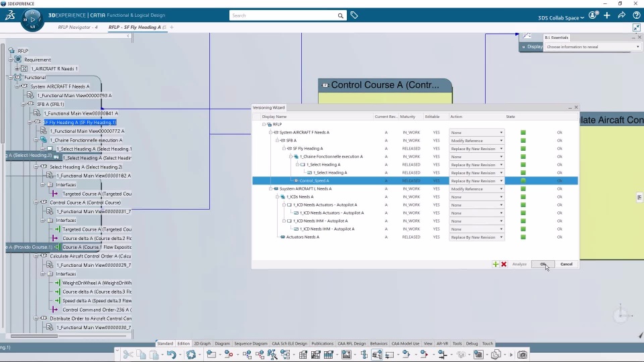Collapse the Functional node in tree

pyautogui.click(x=11, y=77)
